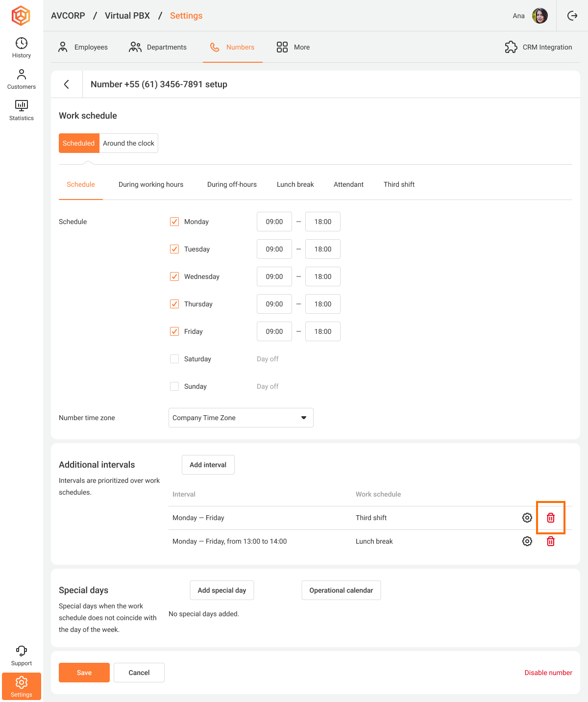Open History from the sidebar
Screen dimensions: 588x702
click(22, 48)
